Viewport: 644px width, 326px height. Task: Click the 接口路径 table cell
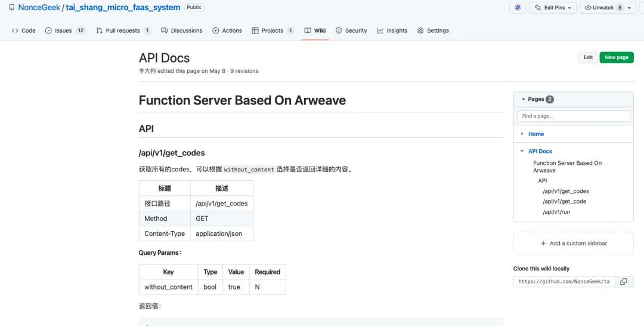pos(165,203)
